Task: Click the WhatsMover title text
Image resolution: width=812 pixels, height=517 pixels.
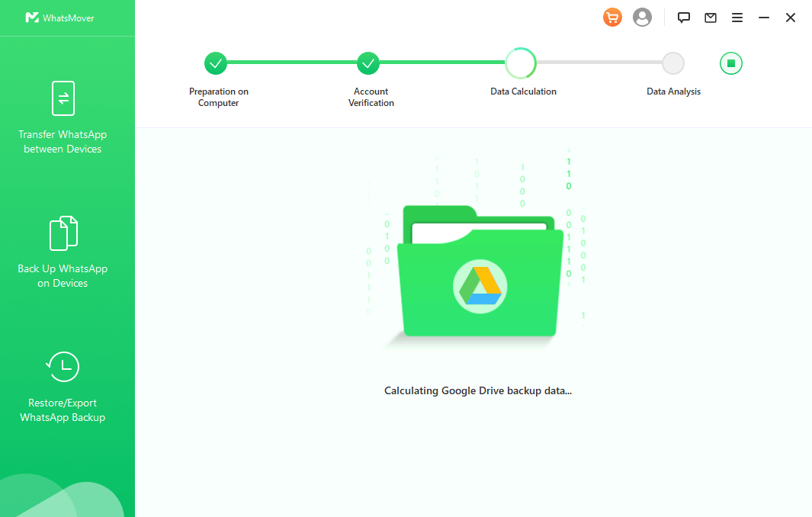Action: point(69,18)
